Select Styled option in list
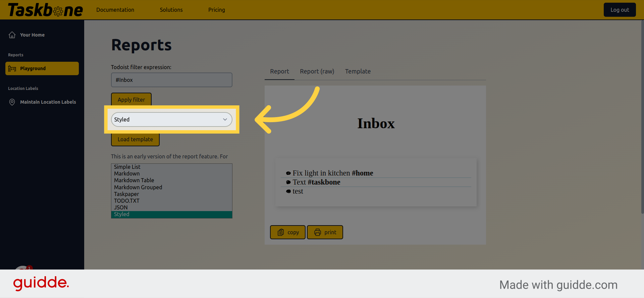The width and height of the screenshot is (644, 298). pyautogui.click(x=172, y=214)
